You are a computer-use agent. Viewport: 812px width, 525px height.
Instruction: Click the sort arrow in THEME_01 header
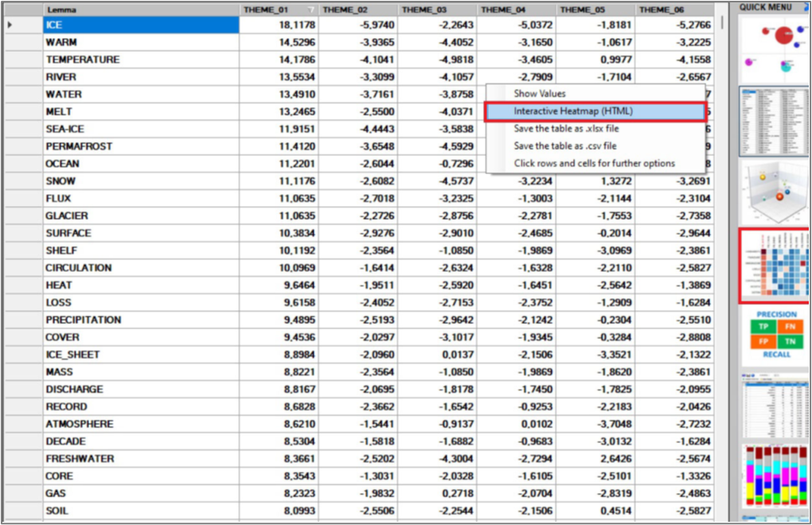[311, 10]
